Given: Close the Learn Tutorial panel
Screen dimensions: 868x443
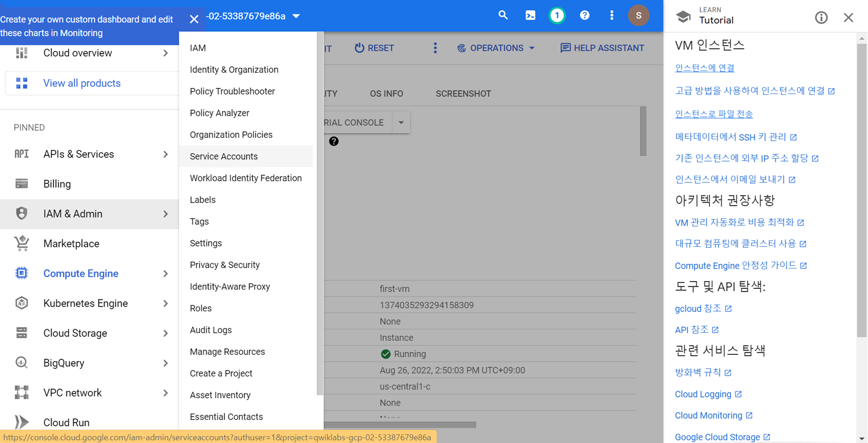Looking at the screenshot, I should 849,18.
